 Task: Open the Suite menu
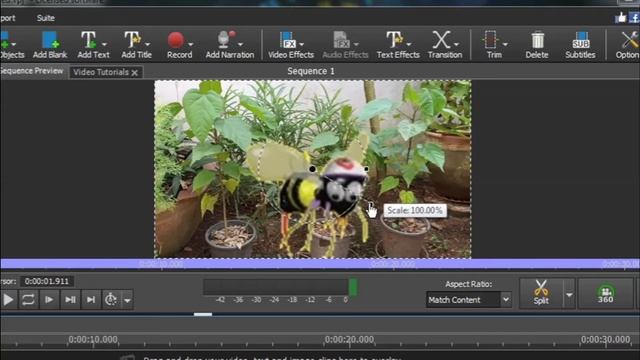(46, 18)
